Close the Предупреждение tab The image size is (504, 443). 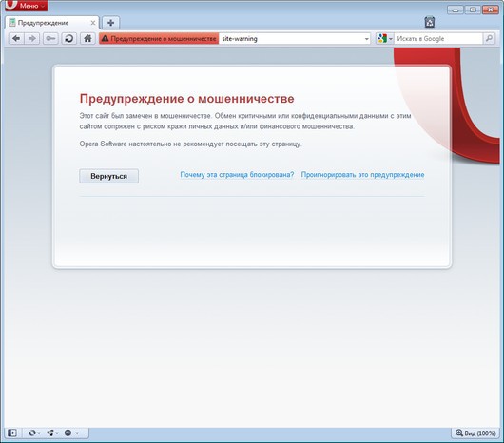pyautogui.click(x=93, y=23)
